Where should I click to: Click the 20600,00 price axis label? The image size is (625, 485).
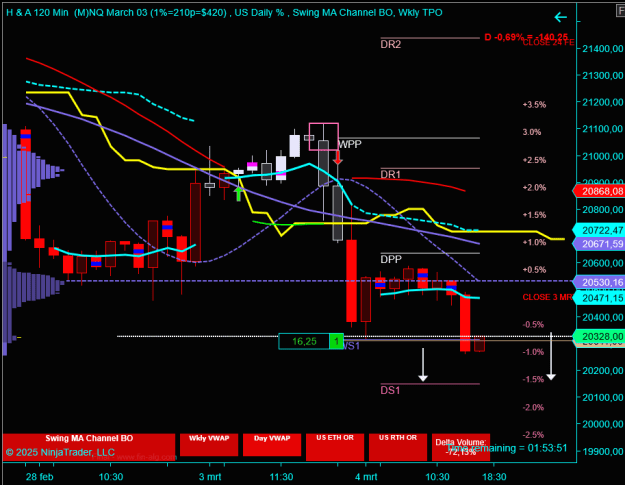pyautogui.click(x=603, y=263)
